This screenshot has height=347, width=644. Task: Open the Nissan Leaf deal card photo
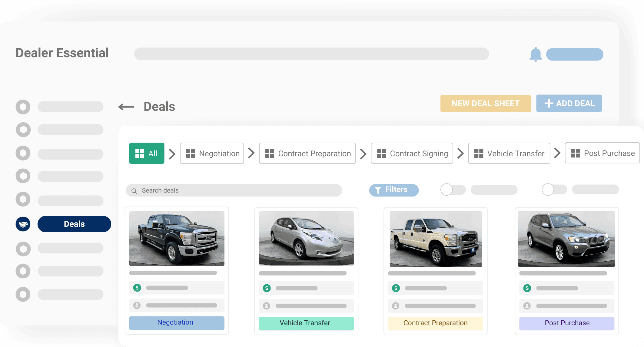tap(306, 239)
